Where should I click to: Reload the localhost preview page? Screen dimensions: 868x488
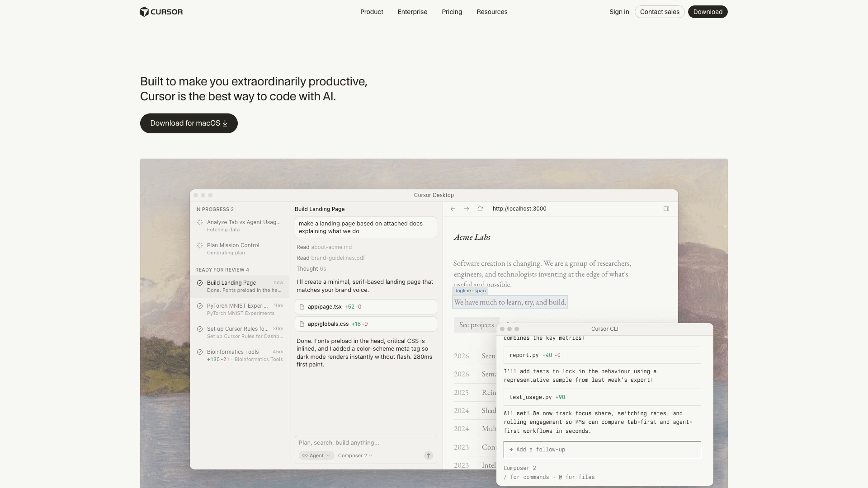pyautogui.click(x=480, y=209)
